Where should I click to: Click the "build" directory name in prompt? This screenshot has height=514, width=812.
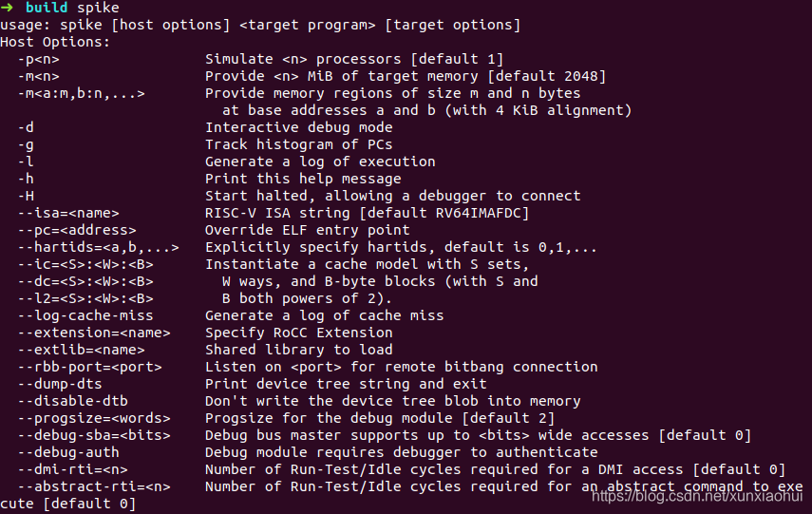[47, 8]
